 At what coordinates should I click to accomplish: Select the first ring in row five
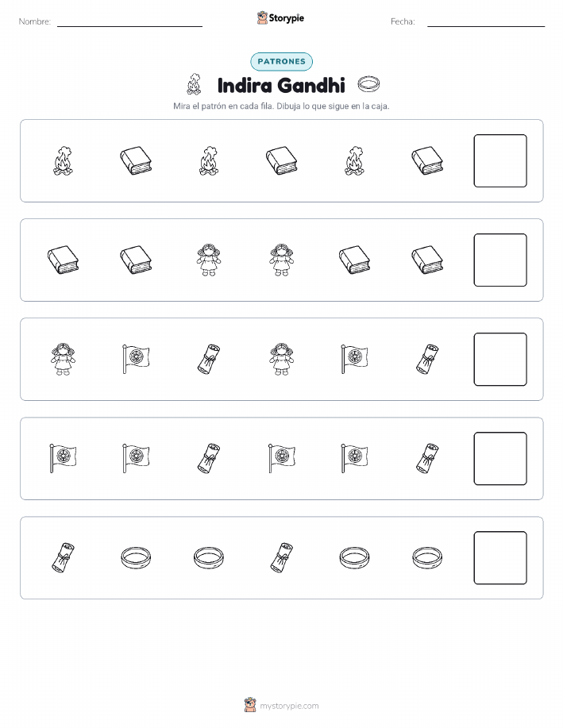[x=136, y=557]
